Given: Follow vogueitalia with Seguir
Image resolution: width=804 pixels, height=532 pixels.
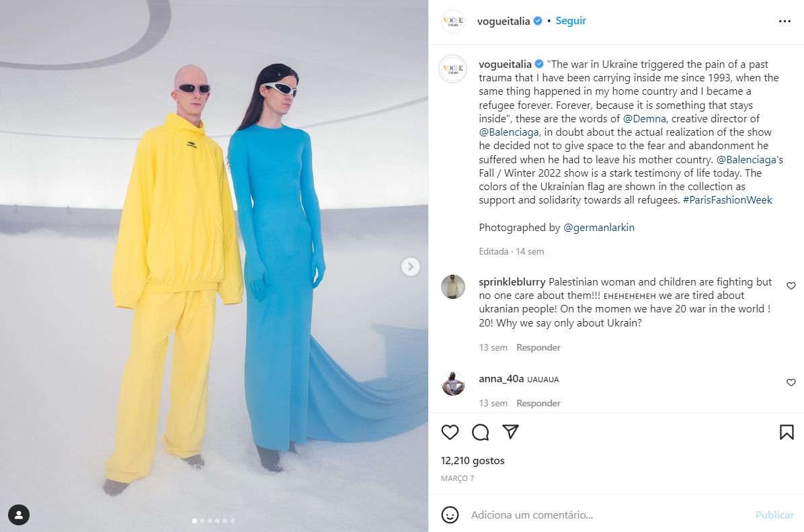Looking at the screenshot, I should (571, 21).
